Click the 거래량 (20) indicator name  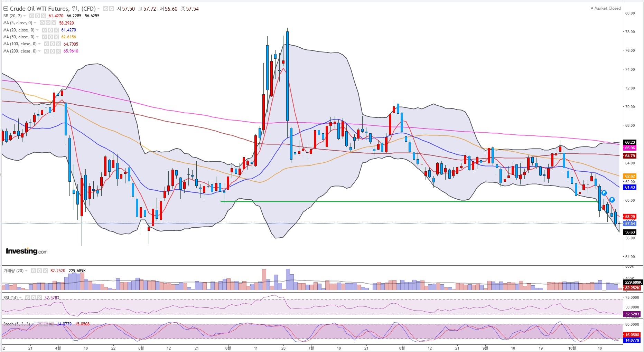pyautogui.click(x=13, y=271)
